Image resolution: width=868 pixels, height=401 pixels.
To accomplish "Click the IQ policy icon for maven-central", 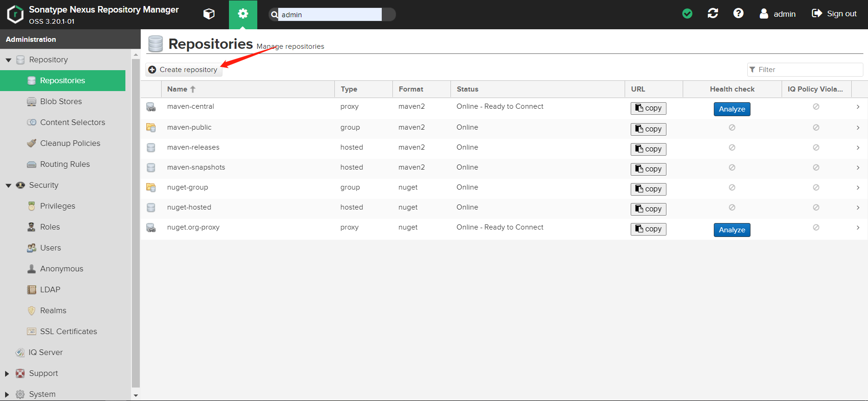I will tap(816, 106).
